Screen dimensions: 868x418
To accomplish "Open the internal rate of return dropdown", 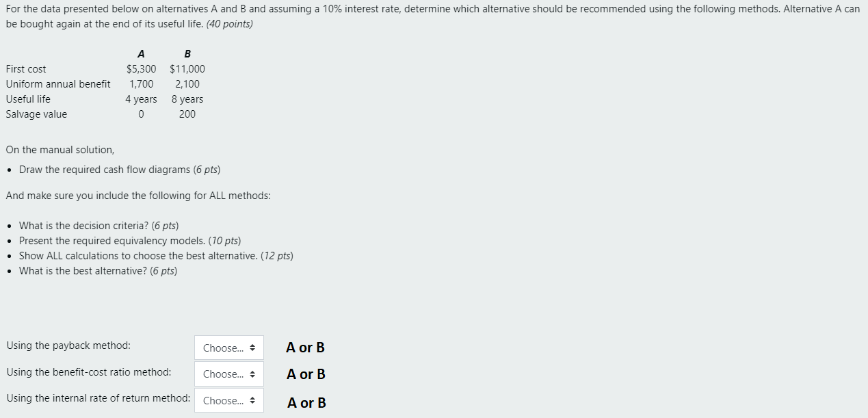I will (x=229, y=400).
